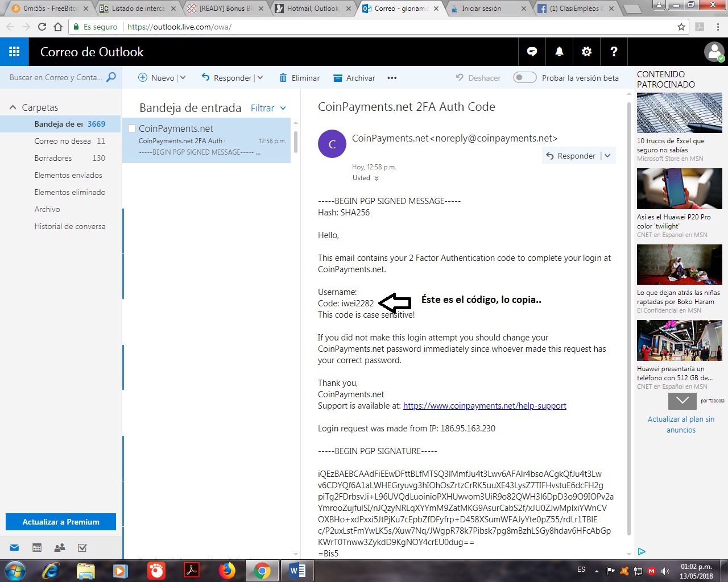Open the coinpayments.net help-support link
The width and height of the screenshot is (728, 582).
pos(485,406)
